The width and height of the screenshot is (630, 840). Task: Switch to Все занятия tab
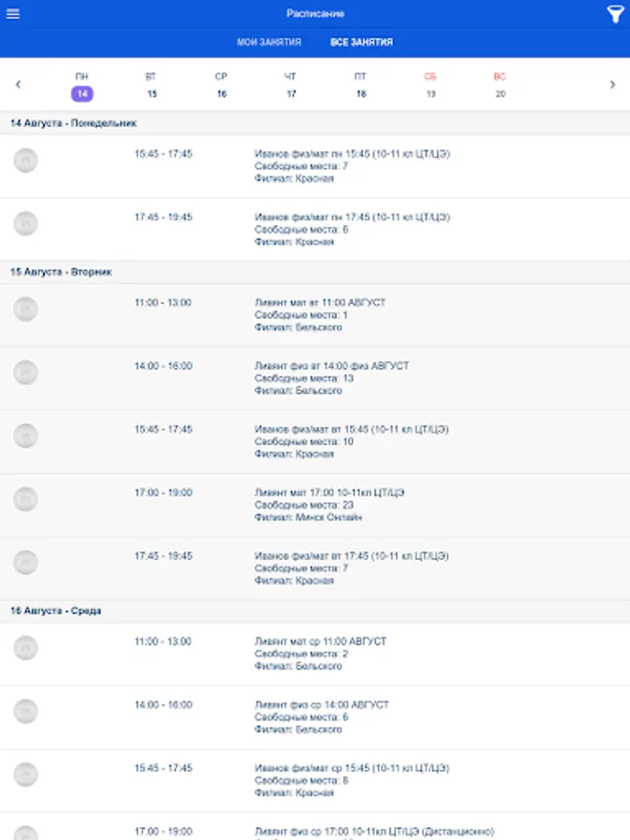361,42
